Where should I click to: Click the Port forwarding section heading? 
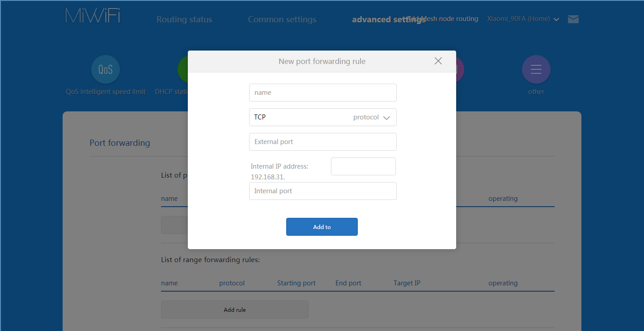(x=120, y=143)
